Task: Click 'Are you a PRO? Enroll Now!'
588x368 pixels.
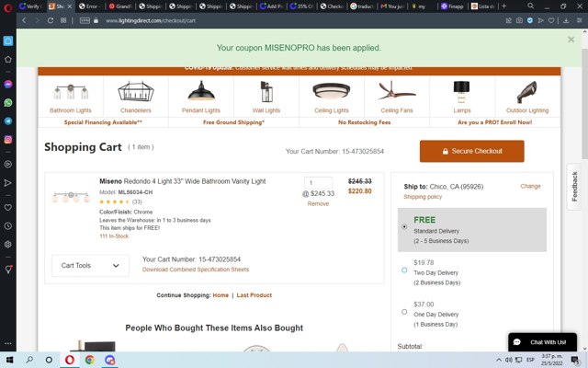Action: pyautogui.click(x=494, y=122)
